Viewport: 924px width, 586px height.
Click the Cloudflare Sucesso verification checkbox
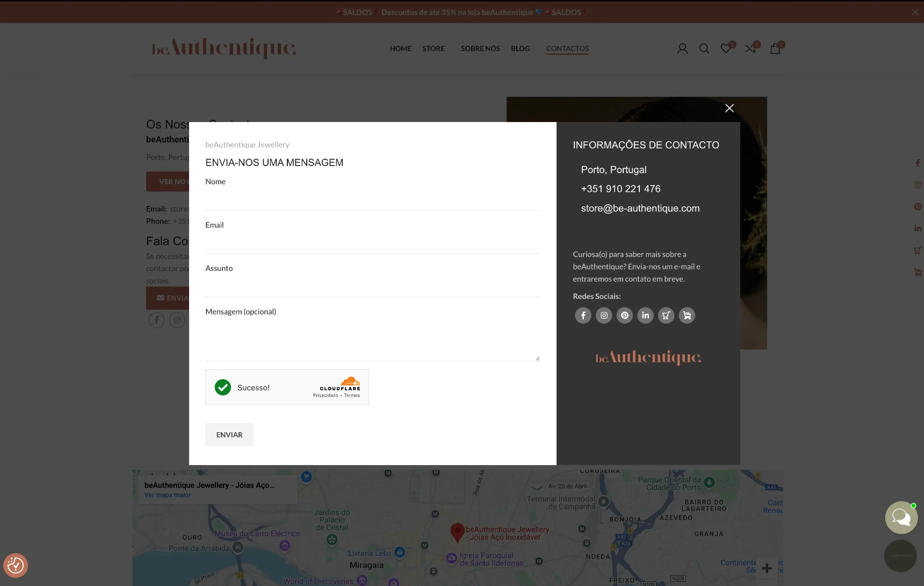tap(223, 387)
